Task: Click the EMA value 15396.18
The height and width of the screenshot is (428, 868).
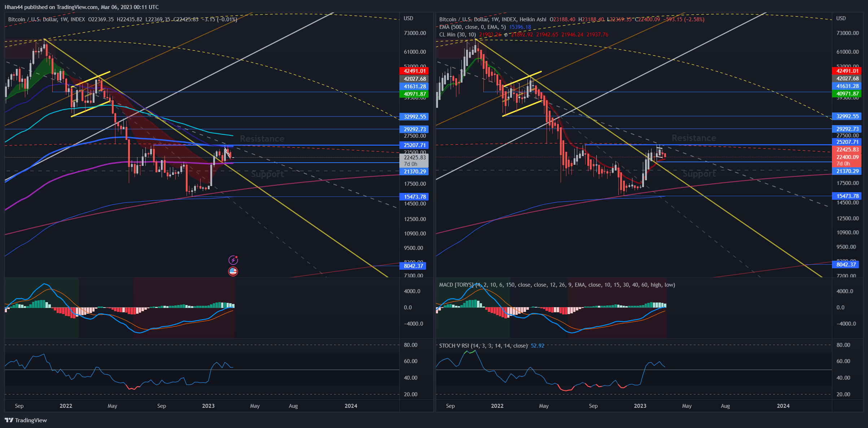Action: pyautogui.click(x=520, y=27)
